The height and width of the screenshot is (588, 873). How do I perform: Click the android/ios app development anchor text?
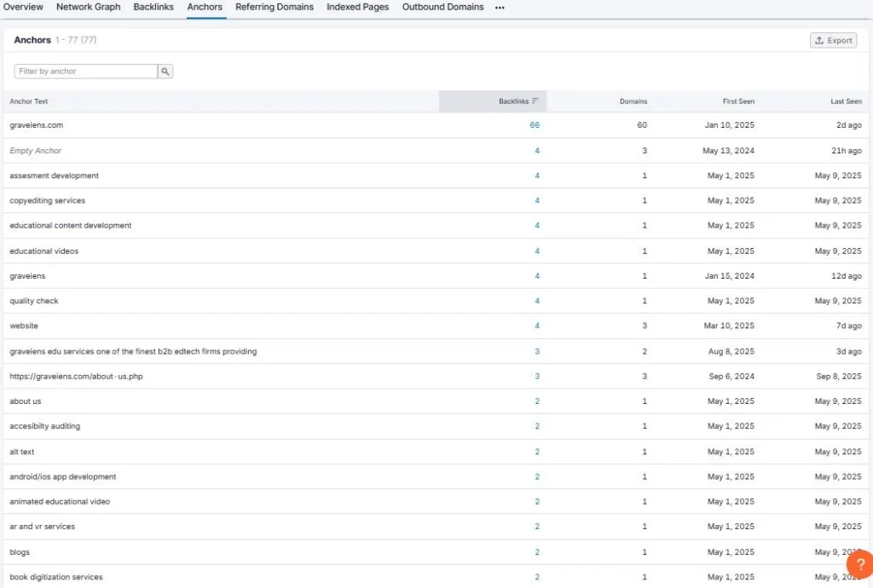62,476
